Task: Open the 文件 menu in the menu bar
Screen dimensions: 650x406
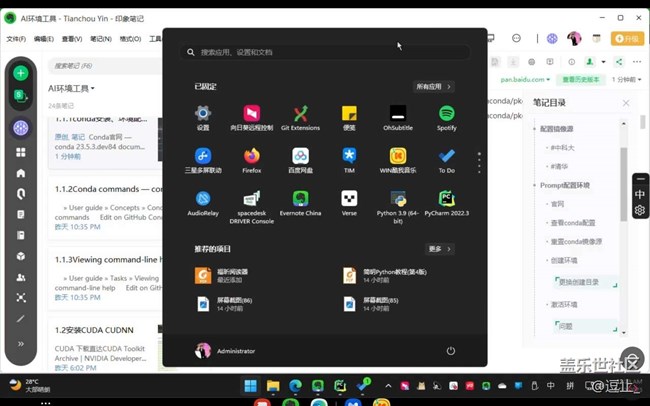Action: (x=15, y=39)
